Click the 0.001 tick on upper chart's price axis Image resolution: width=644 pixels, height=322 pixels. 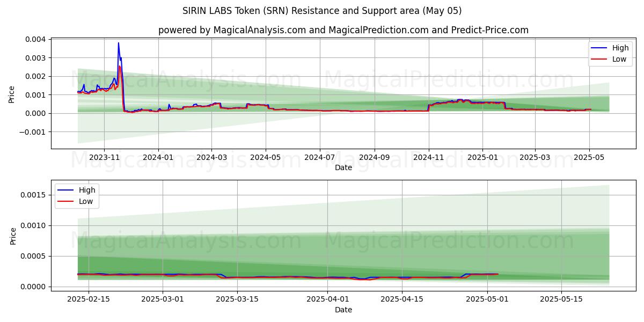point(36,94)
